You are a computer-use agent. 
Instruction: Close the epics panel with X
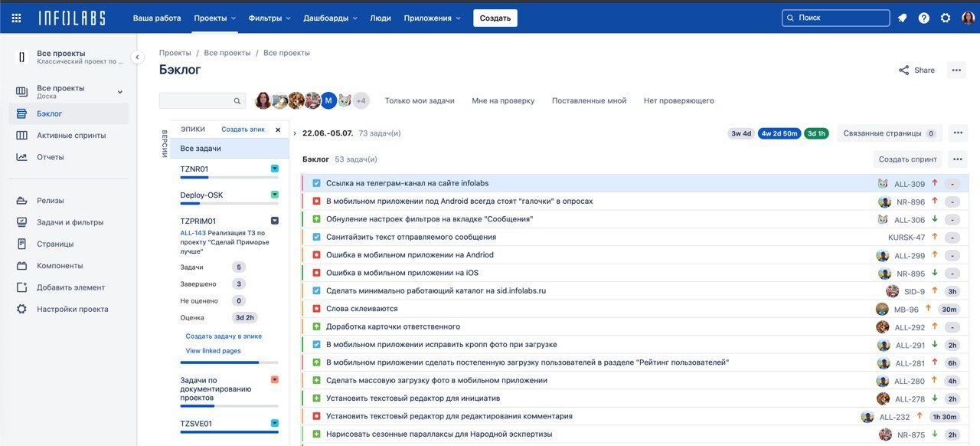pyautogui.click(x=278, y=130)
